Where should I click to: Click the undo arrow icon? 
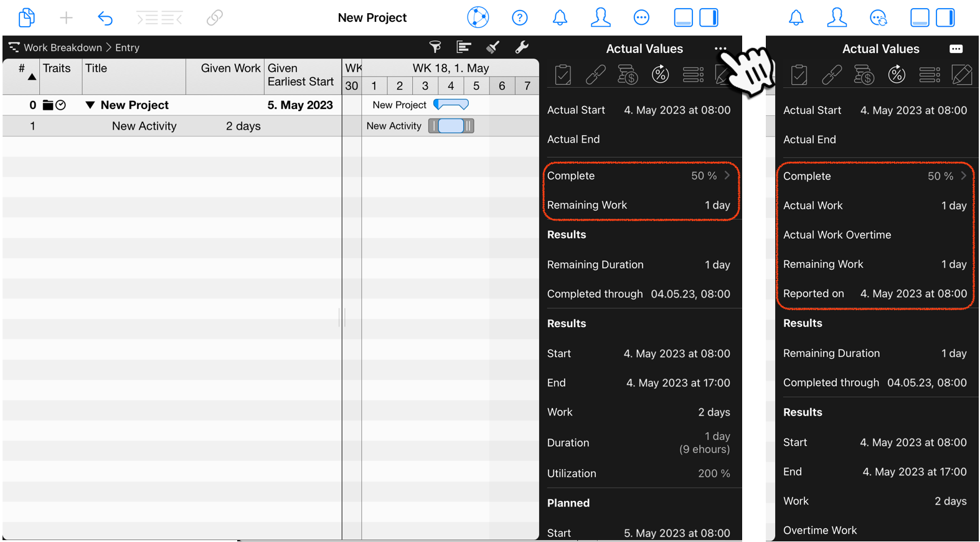click(x=105, y=18)
